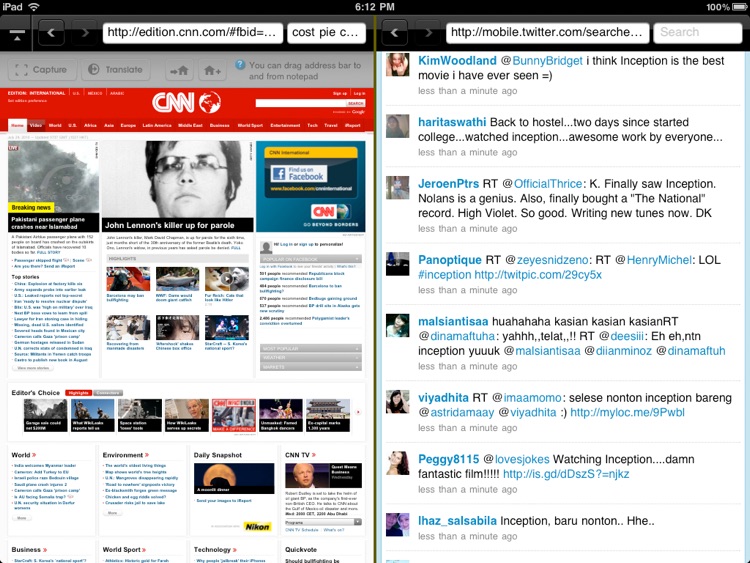The height and width of the screenshot is (563, 750).
Task: Click haritaswathi's avatar picture
Action: (398, 126)
